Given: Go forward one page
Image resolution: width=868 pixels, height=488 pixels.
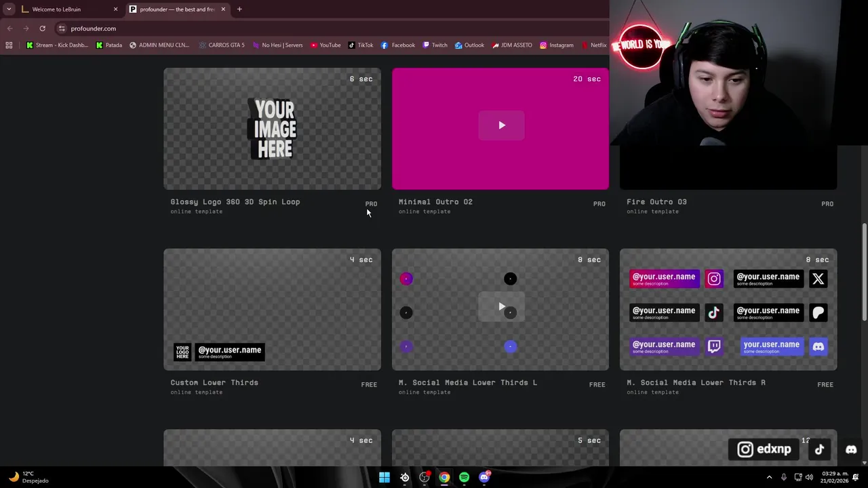Looking at the screenshot, I should pos(26,28).
